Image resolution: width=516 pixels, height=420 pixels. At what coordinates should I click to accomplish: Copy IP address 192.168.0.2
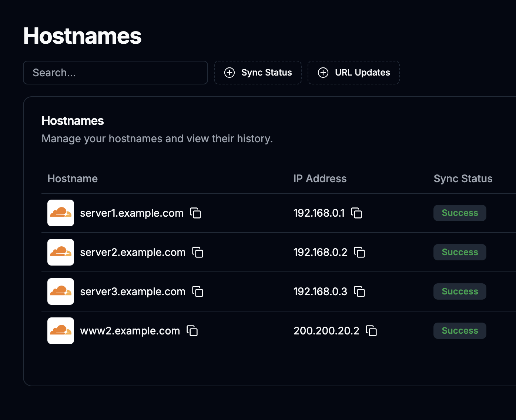point(359,252)
